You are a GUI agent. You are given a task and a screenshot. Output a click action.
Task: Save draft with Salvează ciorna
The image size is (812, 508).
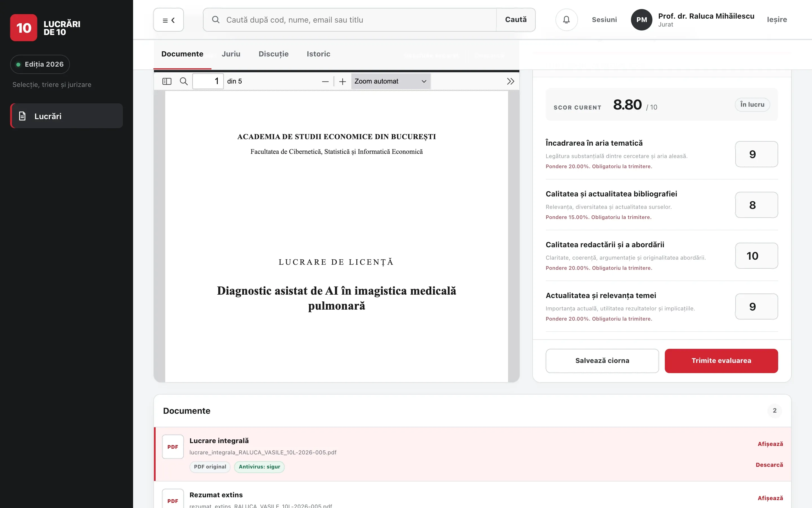pyautogui.click(x=602, y=360)
